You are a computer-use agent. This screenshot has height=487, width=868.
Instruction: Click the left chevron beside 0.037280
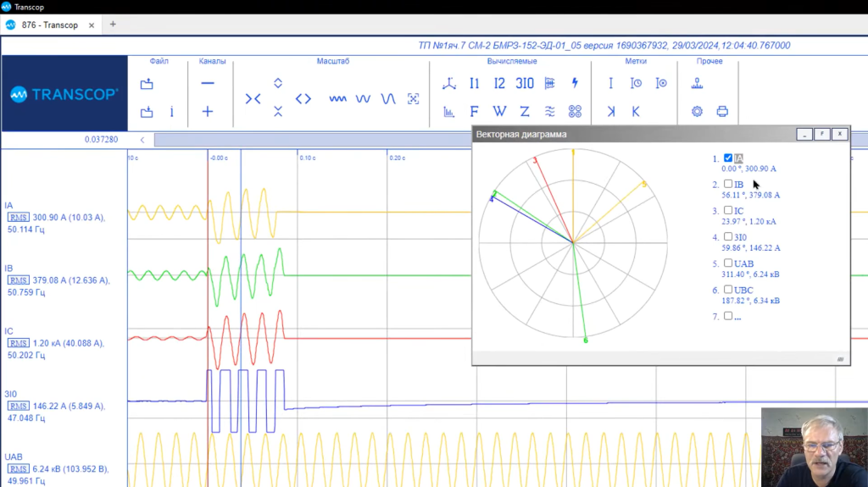[142, 140]
